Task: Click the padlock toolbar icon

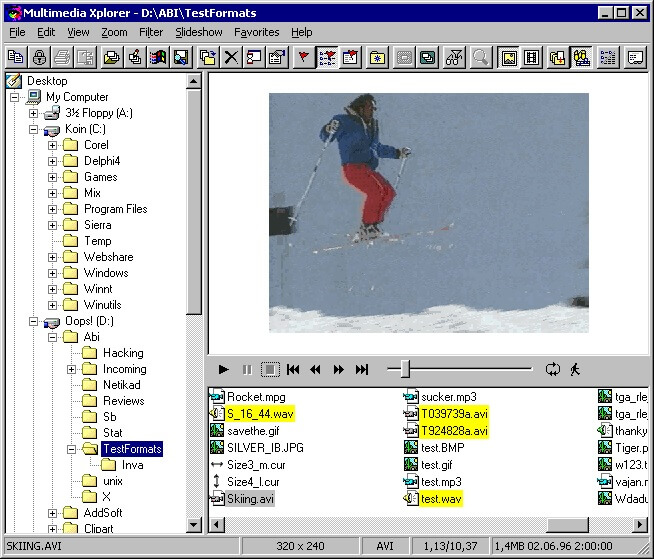Action: tap(40, 57)
